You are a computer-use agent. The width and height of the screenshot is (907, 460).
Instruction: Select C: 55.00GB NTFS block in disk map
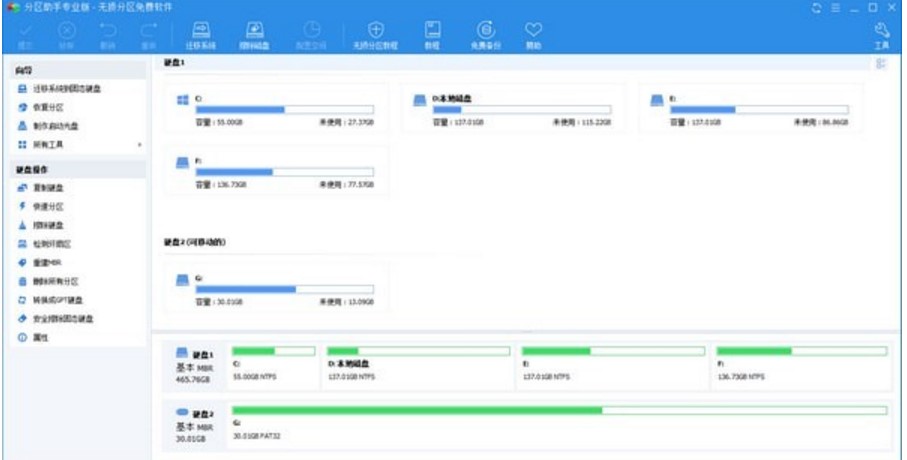[274, 365]
